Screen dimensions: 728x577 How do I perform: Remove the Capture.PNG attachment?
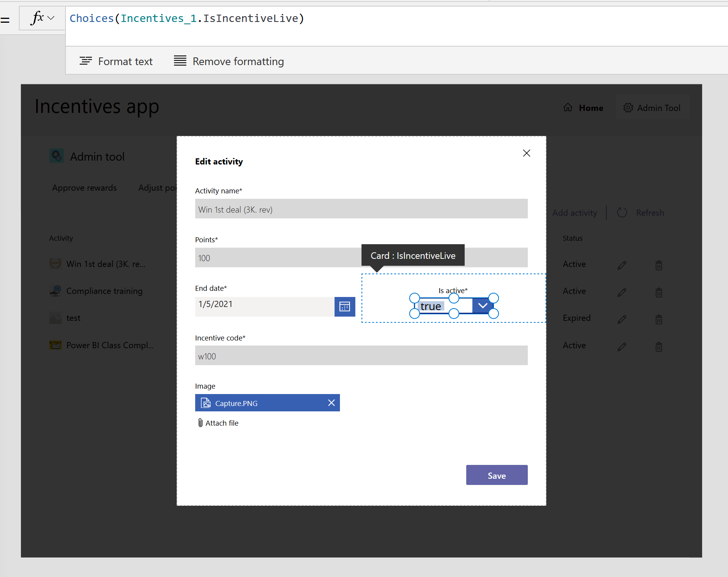point(331,403)
